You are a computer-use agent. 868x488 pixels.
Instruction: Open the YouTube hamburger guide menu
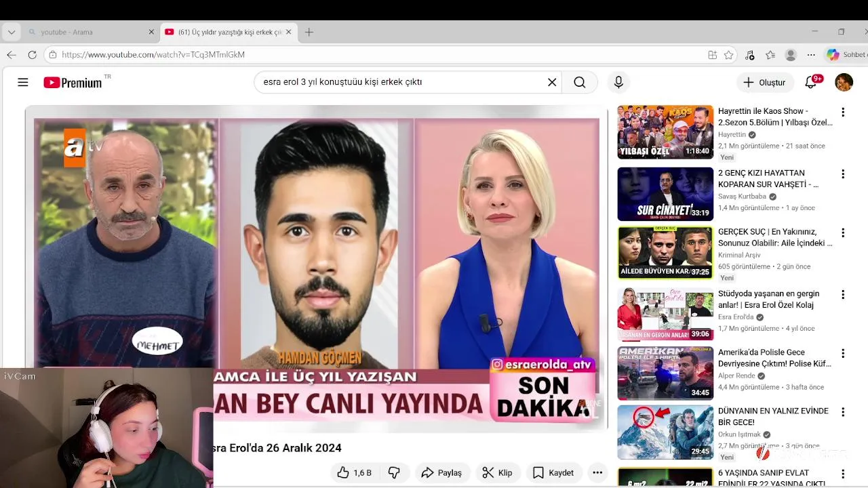pyautogui.click(x=23, y=82)
